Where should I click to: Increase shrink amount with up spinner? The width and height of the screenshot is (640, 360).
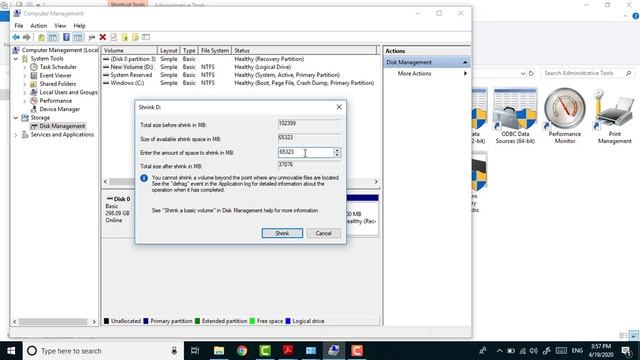point(337,150)
